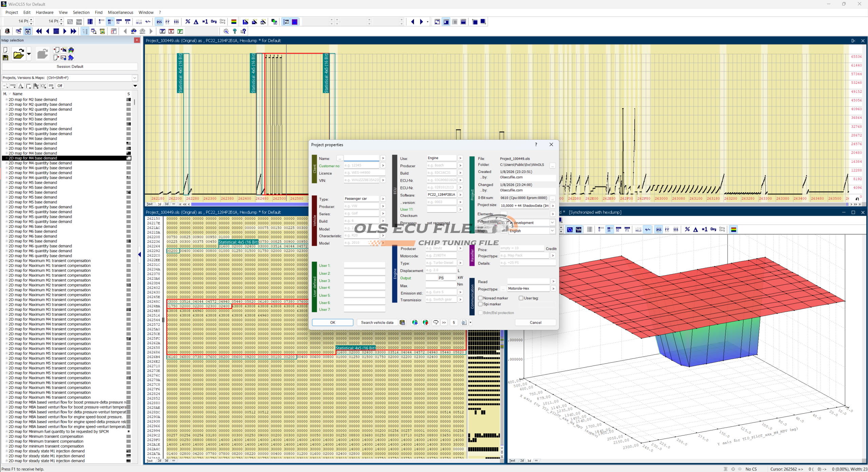Screen dimensions: 868x472
Task: Click the fast forward double-arrow icon
Action: 73,31
